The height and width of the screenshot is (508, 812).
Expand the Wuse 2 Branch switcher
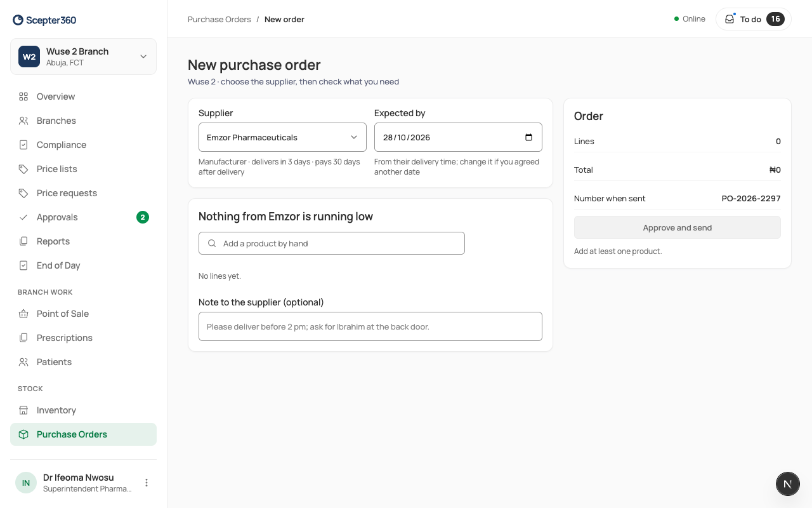pos(83,57)
